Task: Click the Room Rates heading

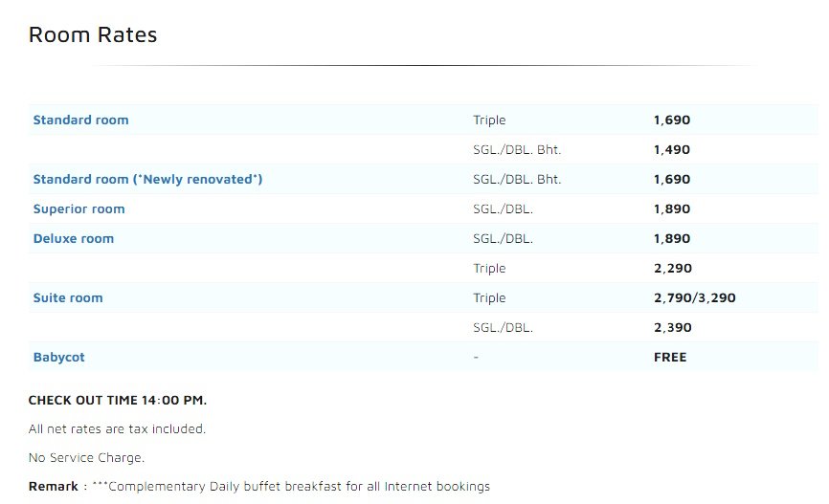Action: pyautogui.click(x=93, y=35)
